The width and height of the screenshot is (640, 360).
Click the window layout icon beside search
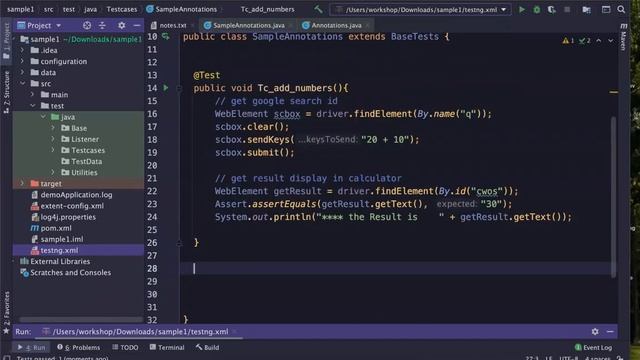[606, 9]
